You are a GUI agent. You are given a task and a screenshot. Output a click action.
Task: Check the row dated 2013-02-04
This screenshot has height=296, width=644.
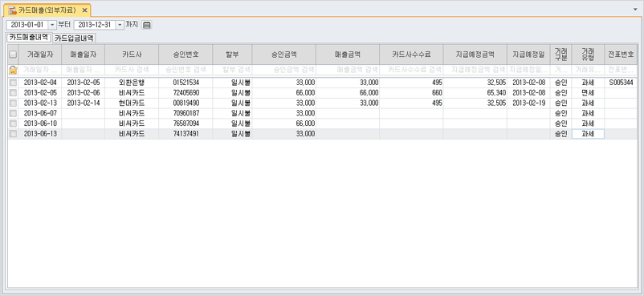pyautogui.click(x=13, y=83)
